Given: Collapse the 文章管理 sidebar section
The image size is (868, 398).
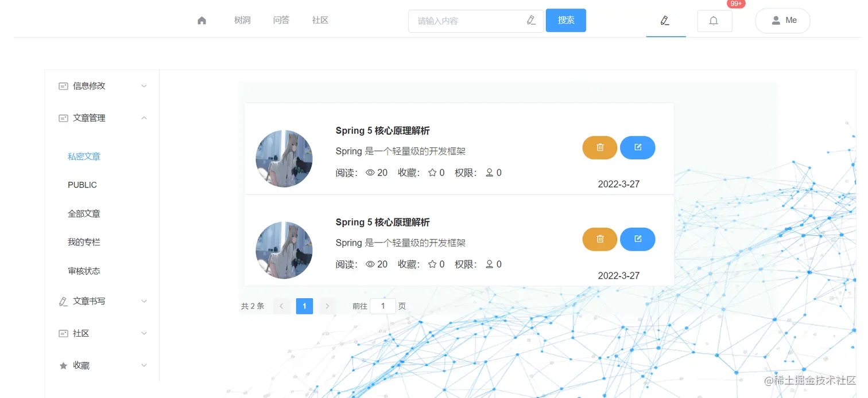Looking at the screenshot, I should point(143,118).
